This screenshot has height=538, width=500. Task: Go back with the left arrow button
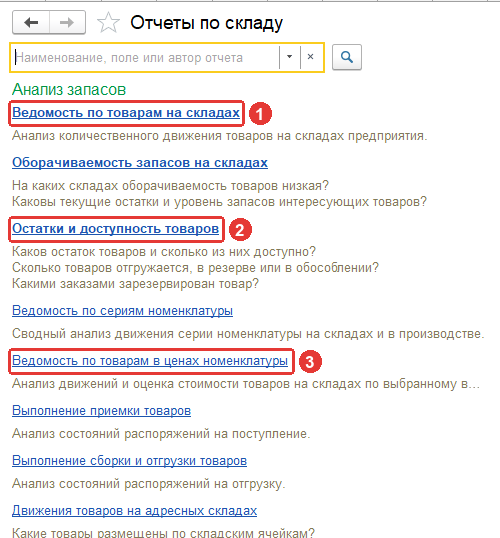[31, 23]
